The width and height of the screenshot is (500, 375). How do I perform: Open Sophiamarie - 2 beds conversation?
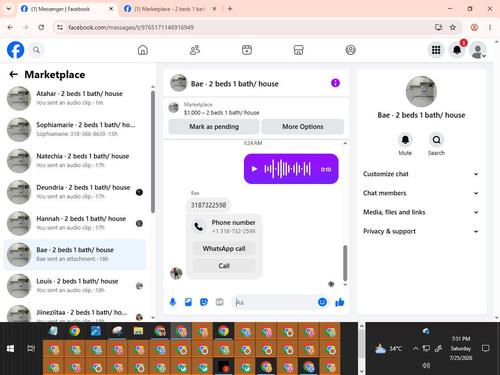[75, 129]
